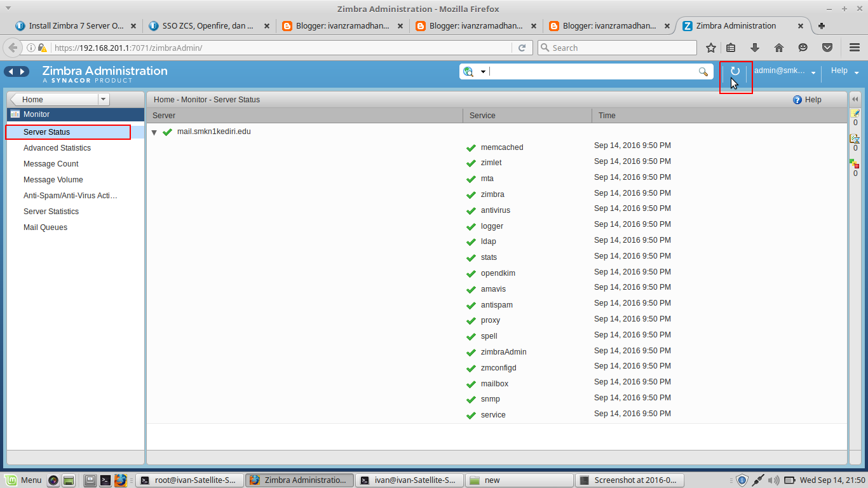The image size is (868, 488).
Task: Click mail.smkn1kediri.edu server name
Action: pos(214,132)
